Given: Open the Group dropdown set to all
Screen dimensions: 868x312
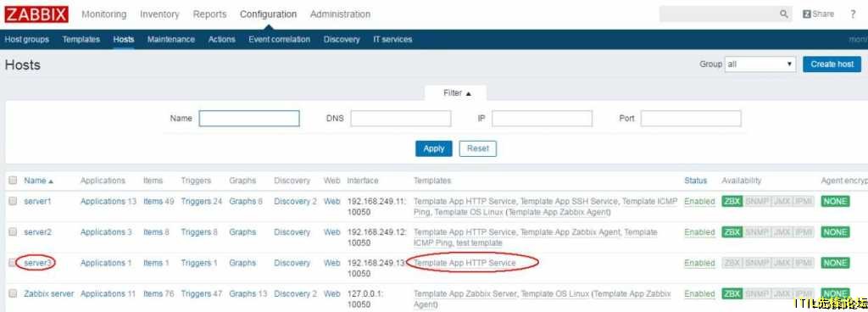Looking at the screenshot, I should click(760, 64).
